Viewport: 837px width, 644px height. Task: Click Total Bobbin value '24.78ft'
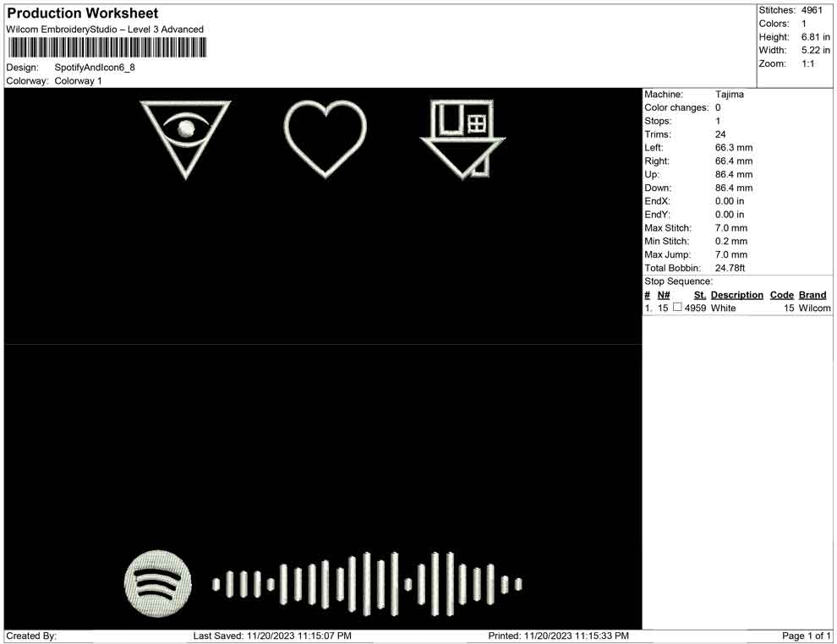tap(730, 268)
